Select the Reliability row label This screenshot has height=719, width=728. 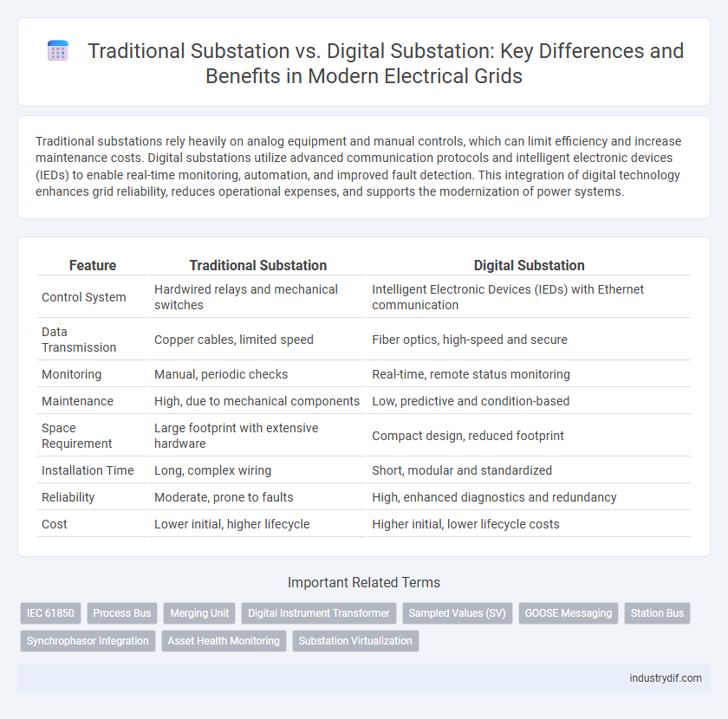coord(68,497)
